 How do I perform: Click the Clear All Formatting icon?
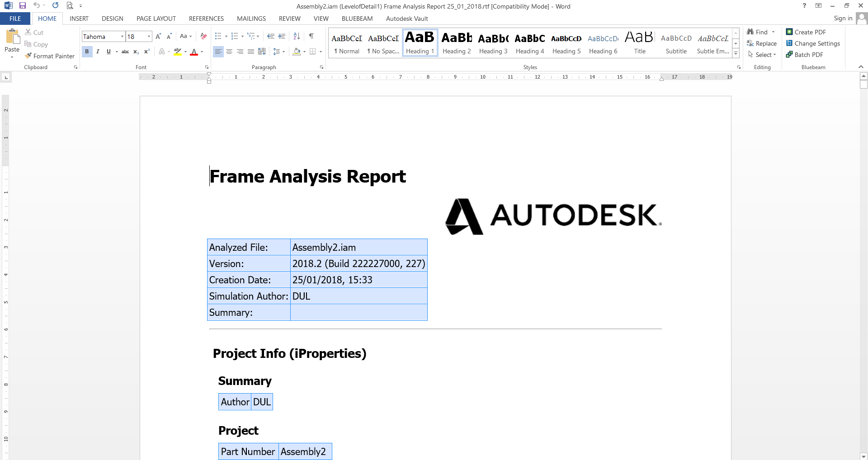(x=203, y=36)
